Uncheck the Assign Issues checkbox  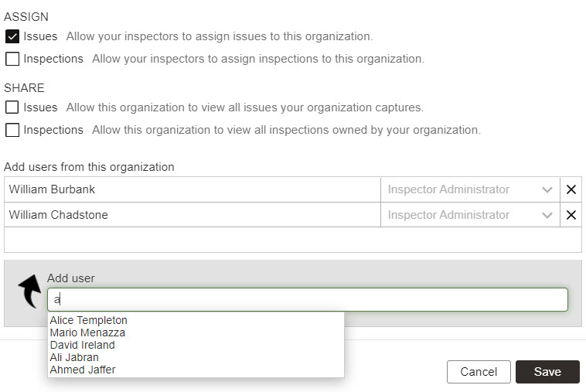(x=12, y=36)
